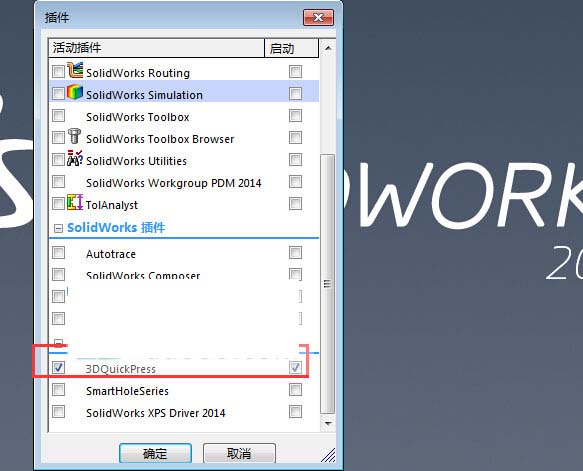Image resolution: width=583 pixels, height=471 pixels.
Task: Uncheck the 3DQuickPress active checkbox
Action: click(58, 368)
